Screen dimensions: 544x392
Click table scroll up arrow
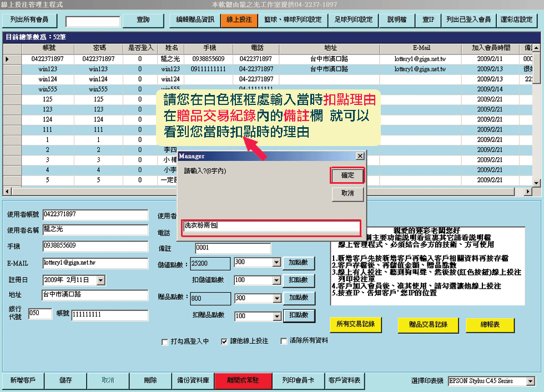coord(536,48)
